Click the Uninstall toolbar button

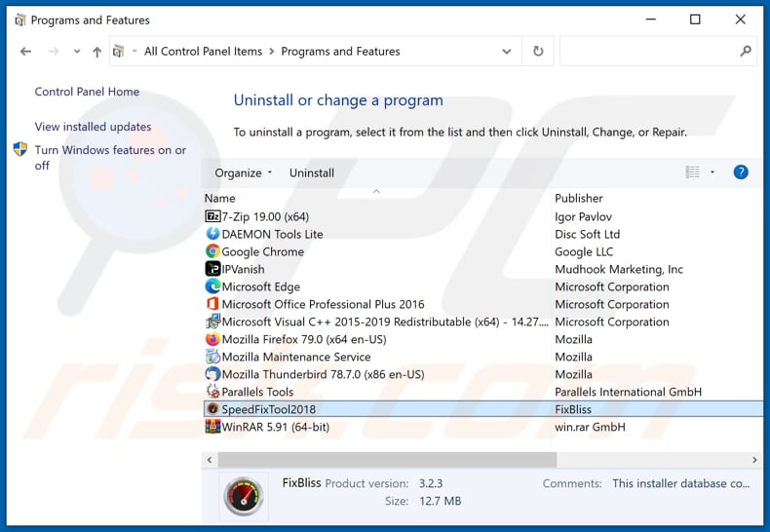coord(312,172)
